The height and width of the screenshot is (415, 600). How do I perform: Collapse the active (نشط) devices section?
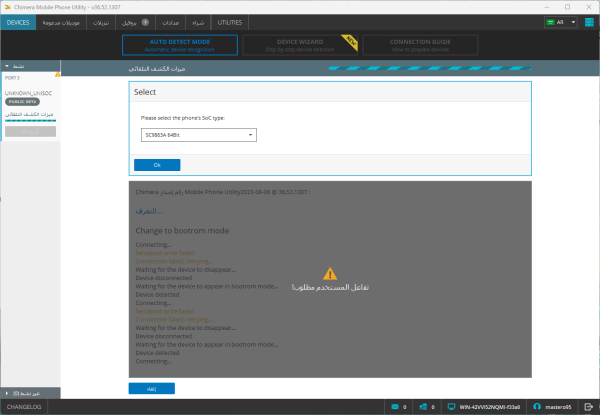click(31, 66)
